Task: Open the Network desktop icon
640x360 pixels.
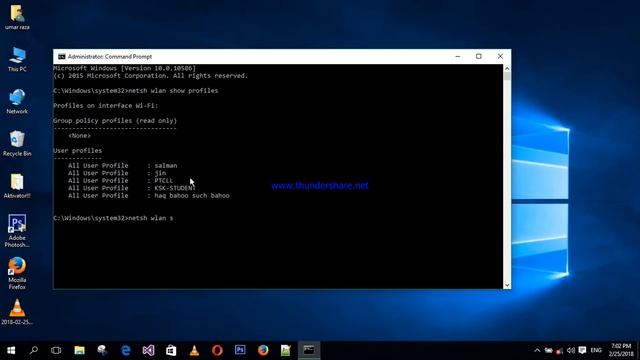Action: coord(17,102)
